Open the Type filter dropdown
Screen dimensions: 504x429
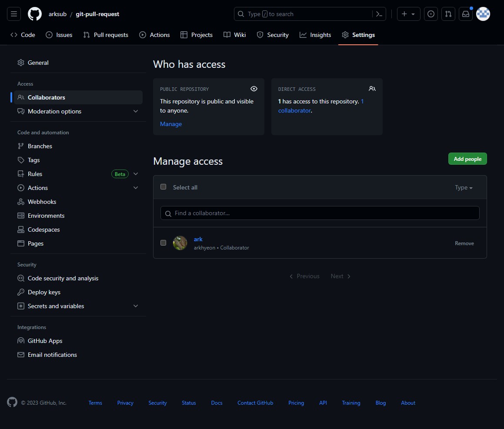tap(464, 187)
